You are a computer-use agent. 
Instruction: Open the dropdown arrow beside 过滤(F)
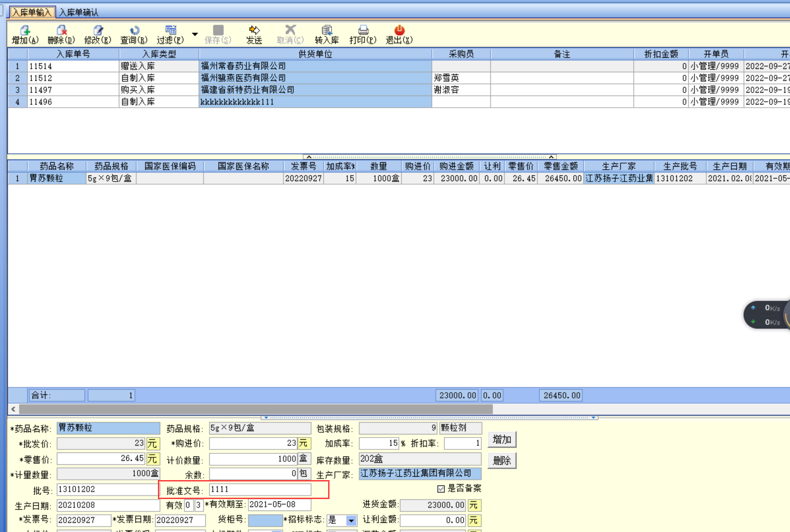pos(195,34)
